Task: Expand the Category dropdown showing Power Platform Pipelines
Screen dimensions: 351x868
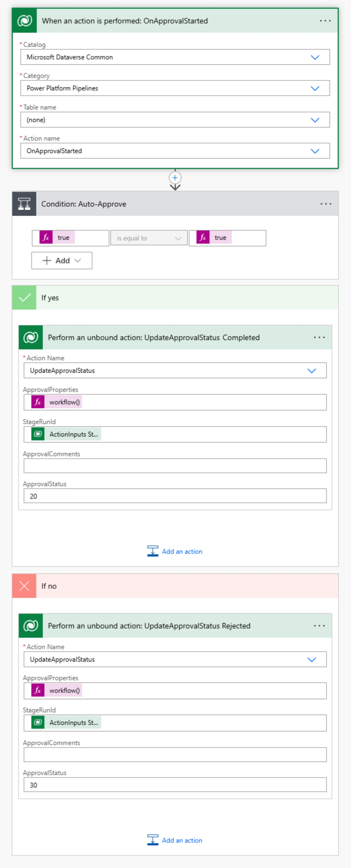Action: tap(175, 88)
